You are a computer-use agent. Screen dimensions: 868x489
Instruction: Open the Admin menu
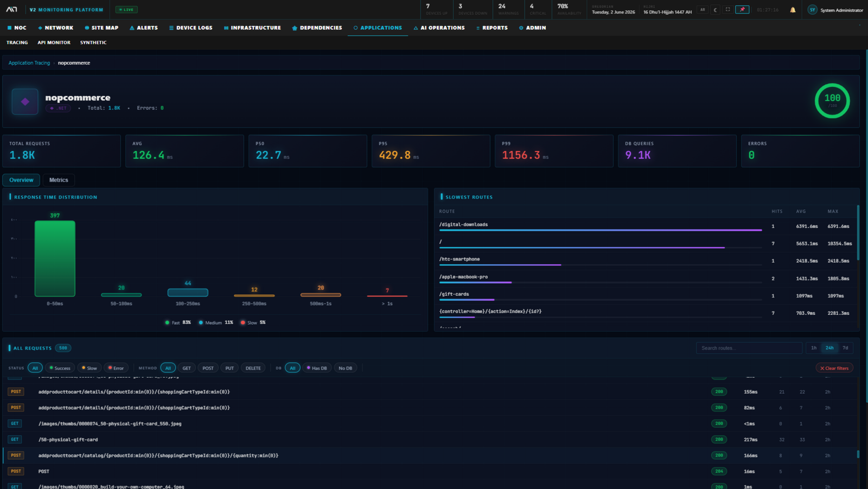[533, 28]
